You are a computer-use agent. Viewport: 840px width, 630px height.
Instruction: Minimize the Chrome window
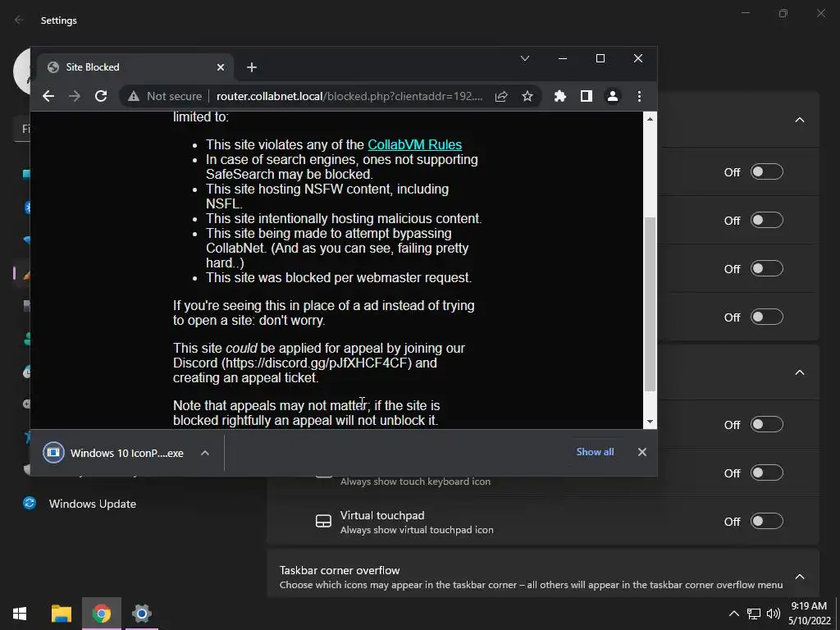563,58
